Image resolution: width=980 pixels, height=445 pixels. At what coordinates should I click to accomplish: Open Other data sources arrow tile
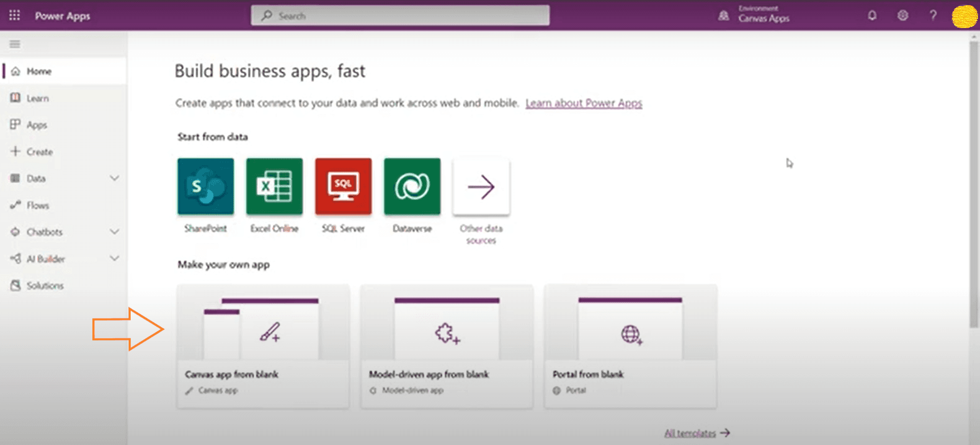click(481, 187)
